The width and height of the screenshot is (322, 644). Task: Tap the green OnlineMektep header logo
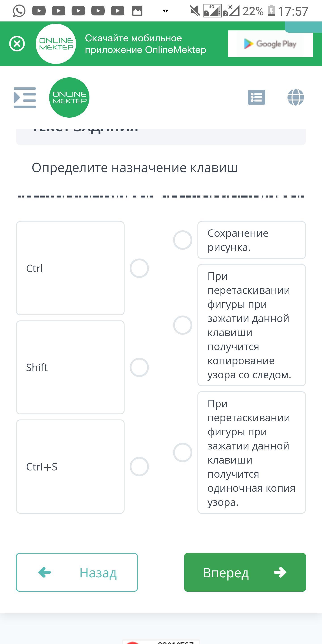pyautogui.click(x=69, y=97)
